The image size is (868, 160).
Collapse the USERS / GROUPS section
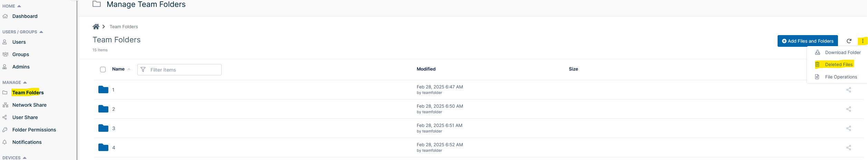41,32
